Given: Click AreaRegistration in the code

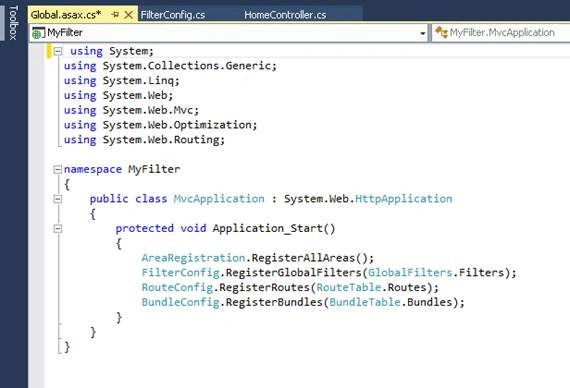Looking at the screenshot, I should click(x=193, y=258).
